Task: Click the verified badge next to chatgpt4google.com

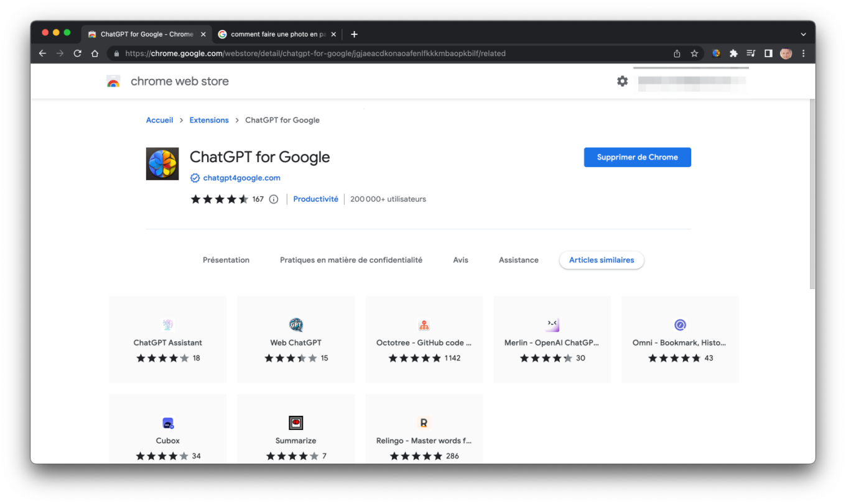Action: click(x=195, y=178)
